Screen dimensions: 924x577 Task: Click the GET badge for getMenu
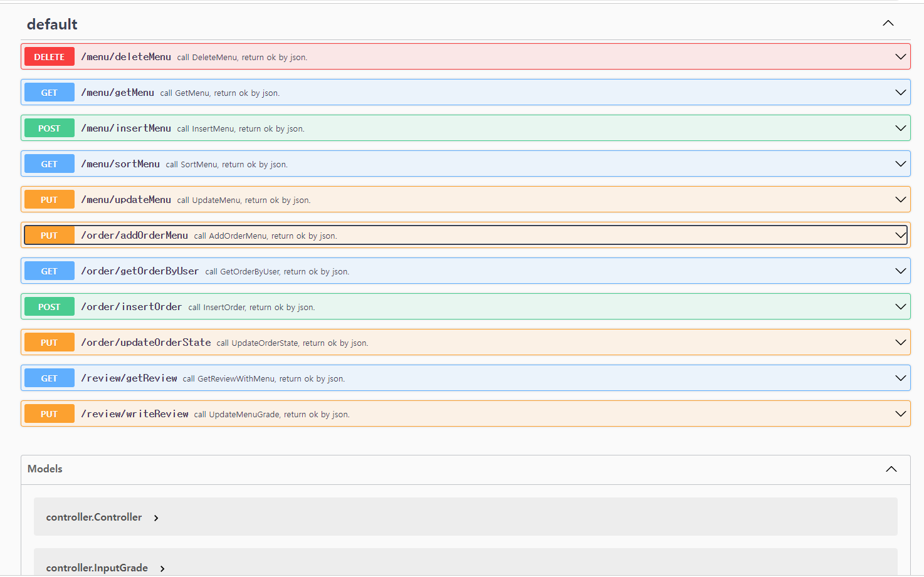50,93
